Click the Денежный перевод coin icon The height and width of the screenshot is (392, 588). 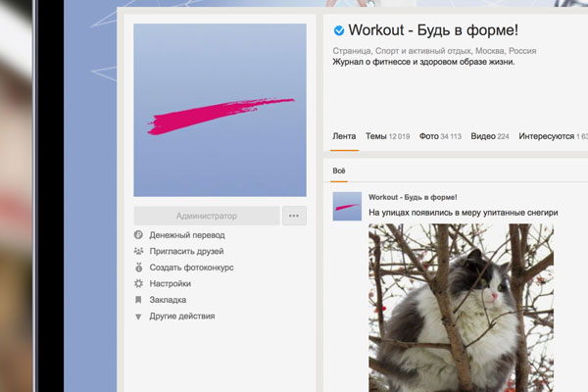pyautogui.click(x=139, y=235)
